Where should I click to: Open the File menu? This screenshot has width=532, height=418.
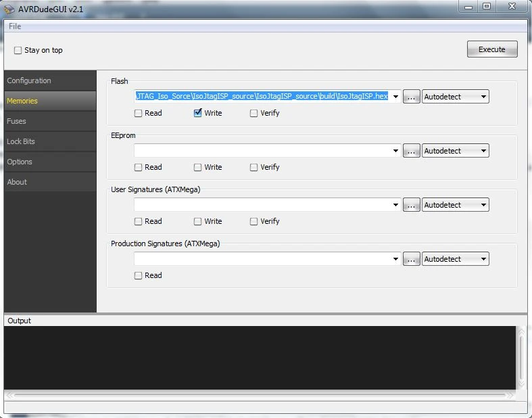click(15, 26)
